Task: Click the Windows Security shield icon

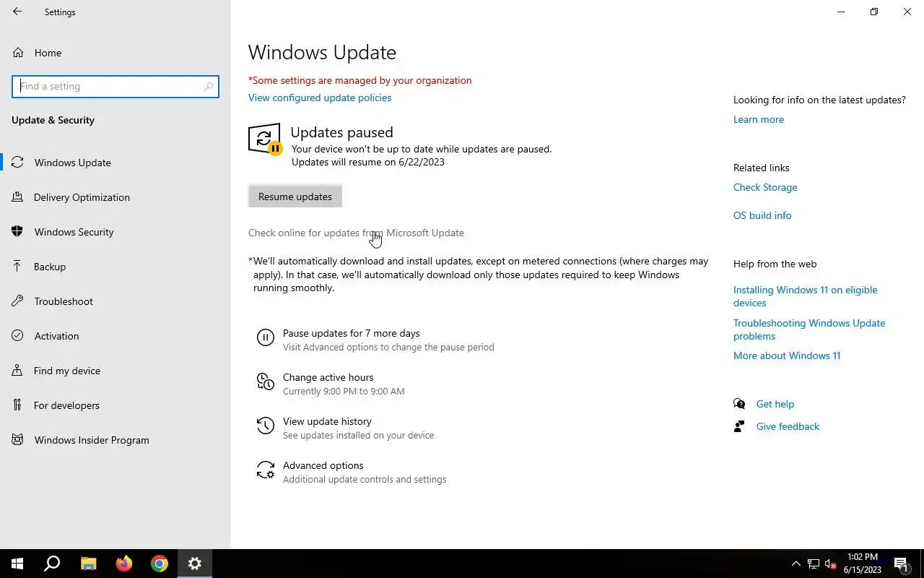Action: pos(18,232)
